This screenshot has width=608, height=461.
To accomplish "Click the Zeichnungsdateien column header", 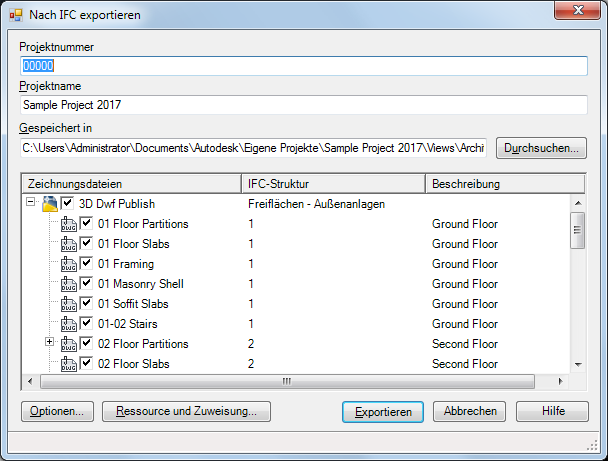I will (130, 184).
